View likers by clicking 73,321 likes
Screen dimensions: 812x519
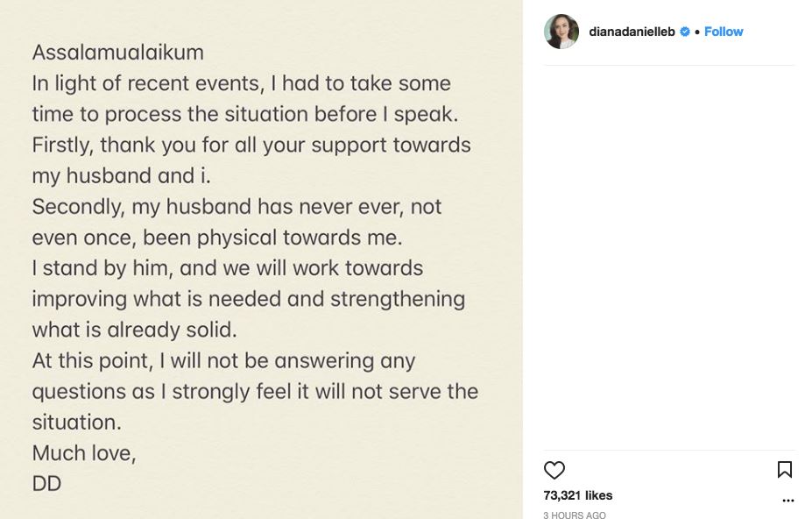click(x=577, y=495)
